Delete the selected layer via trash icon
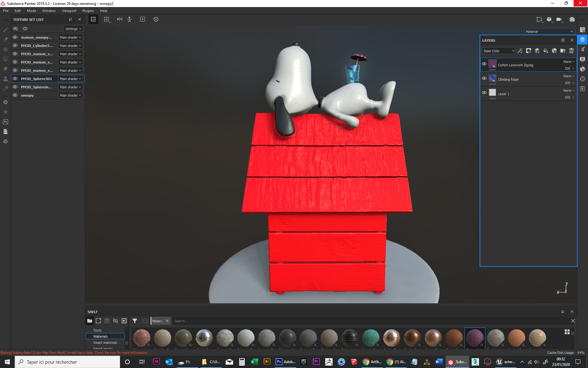This screenshot has height=368, width=588. click(x=571, y=51)
